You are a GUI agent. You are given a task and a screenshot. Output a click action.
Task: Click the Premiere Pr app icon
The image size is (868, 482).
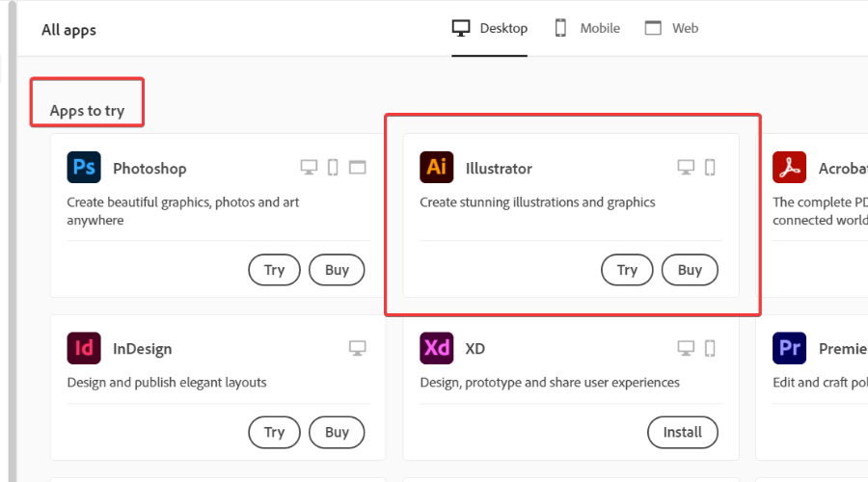tap(789, 348)
